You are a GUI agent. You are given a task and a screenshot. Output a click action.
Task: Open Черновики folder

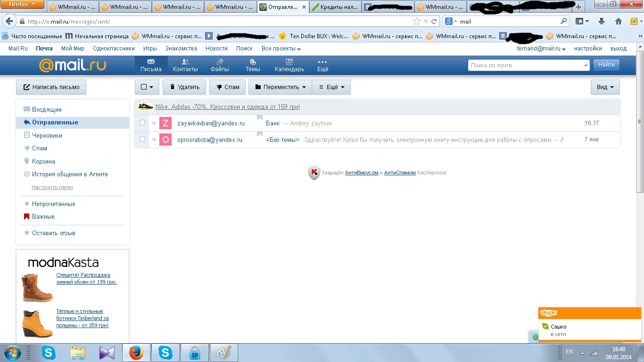click(x=47, y=135)
